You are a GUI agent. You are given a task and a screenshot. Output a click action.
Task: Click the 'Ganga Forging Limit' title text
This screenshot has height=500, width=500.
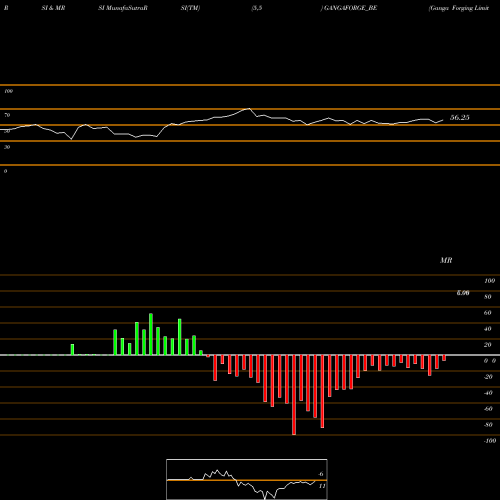pyautogui.click(x=459, y=8)
